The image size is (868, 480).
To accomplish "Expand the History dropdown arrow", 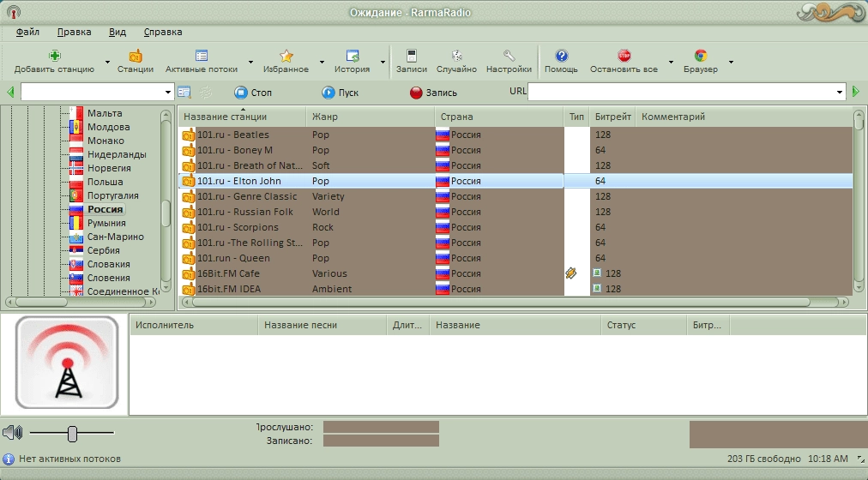I will point(383,62).
